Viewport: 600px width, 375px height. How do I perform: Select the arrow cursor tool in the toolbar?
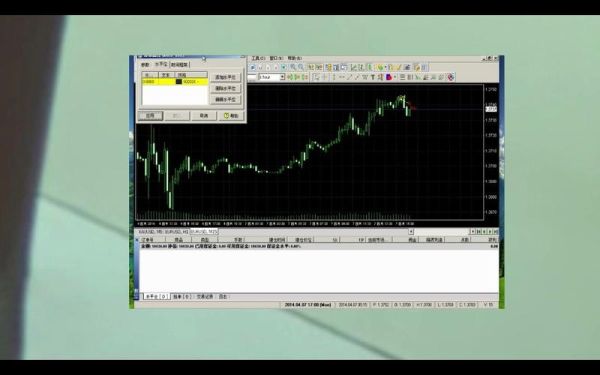pyautogui.click(x=316, y=77)
